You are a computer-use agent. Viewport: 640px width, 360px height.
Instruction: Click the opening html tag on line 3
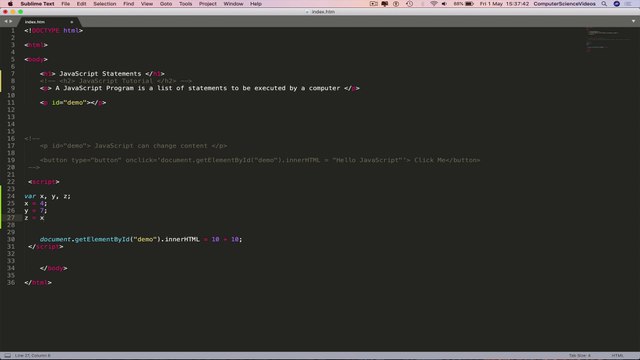[x=36, y=45]
